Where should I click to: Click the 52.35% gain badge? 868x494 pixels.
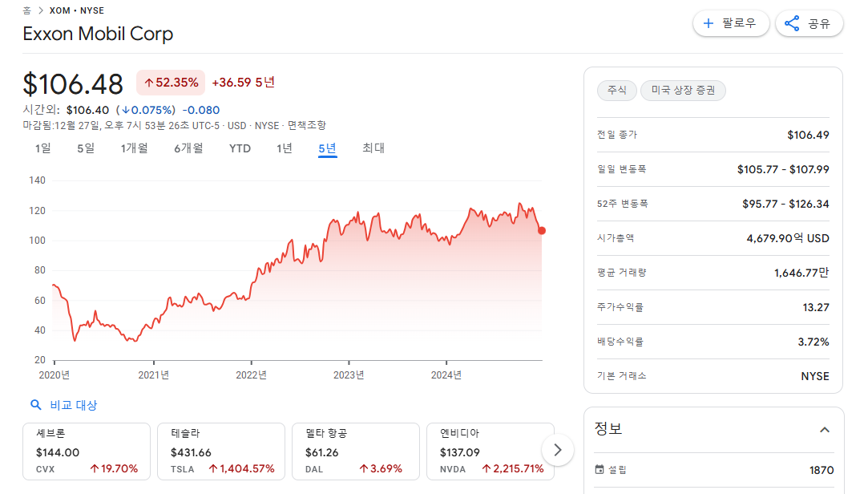(x=171, y=83)
